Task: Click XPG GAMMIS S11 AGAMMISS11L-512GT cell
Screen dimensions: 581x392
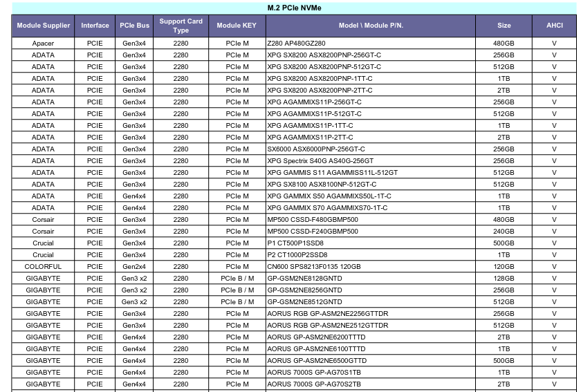Action: 371,173
